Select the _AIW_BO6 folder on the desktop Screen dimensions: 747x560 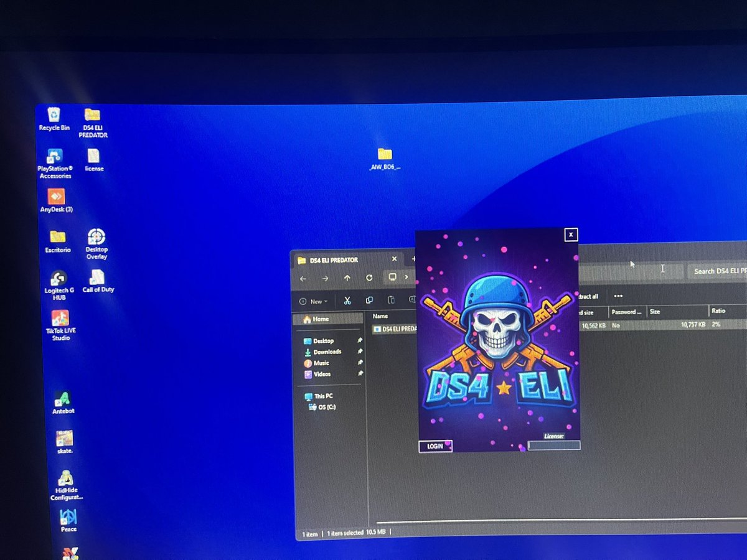385,159
